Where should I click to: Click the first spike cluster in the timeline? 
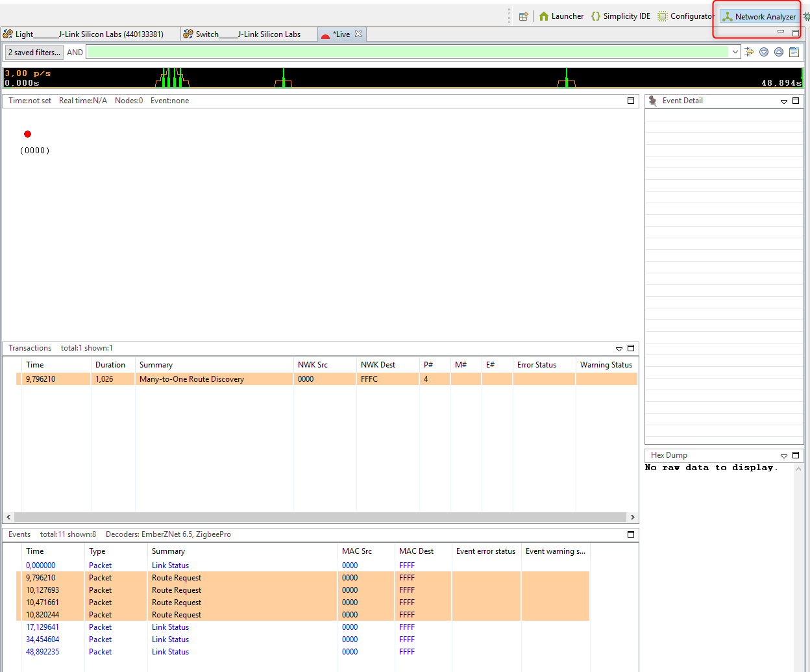[172, 77]
